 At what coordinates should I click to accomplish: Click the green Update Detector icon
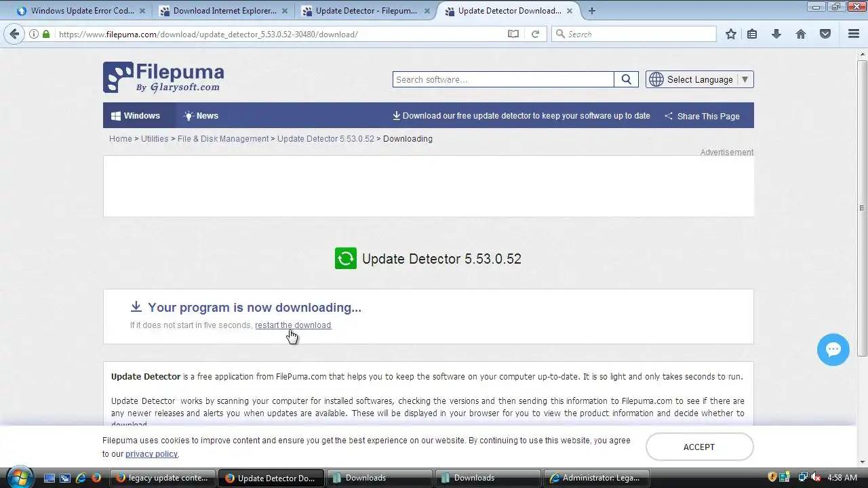[x=346, y=258]
